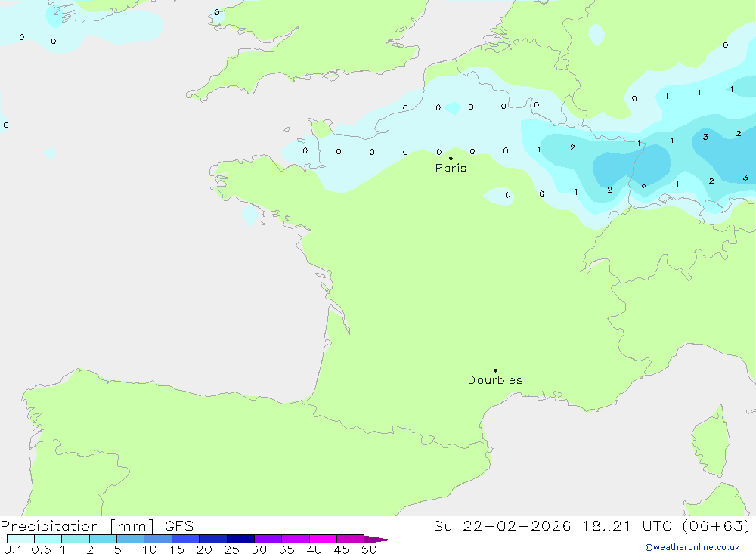Click the date 'Su 22-02-2026' text

[x=502, y=526]
